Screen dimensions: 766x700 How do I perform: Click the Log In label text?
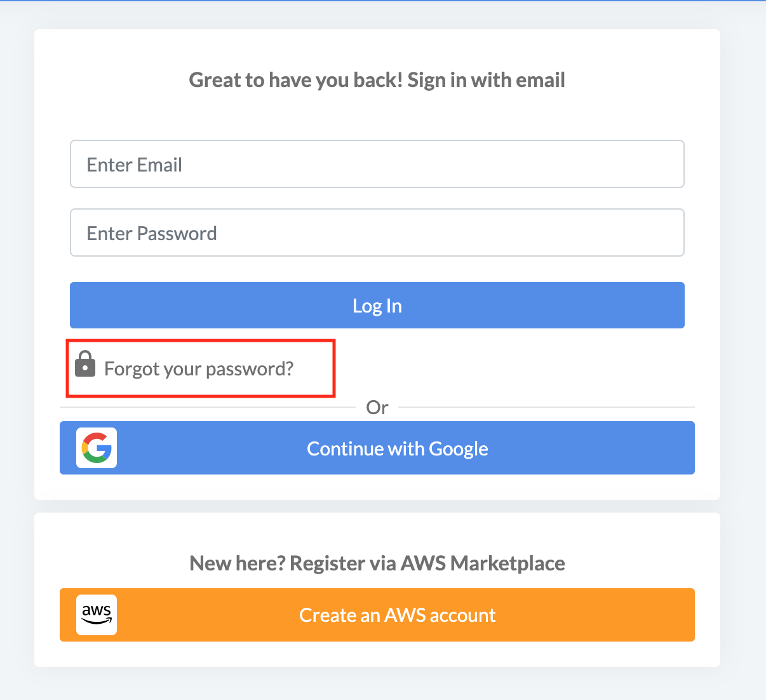[x=377, y=306]
